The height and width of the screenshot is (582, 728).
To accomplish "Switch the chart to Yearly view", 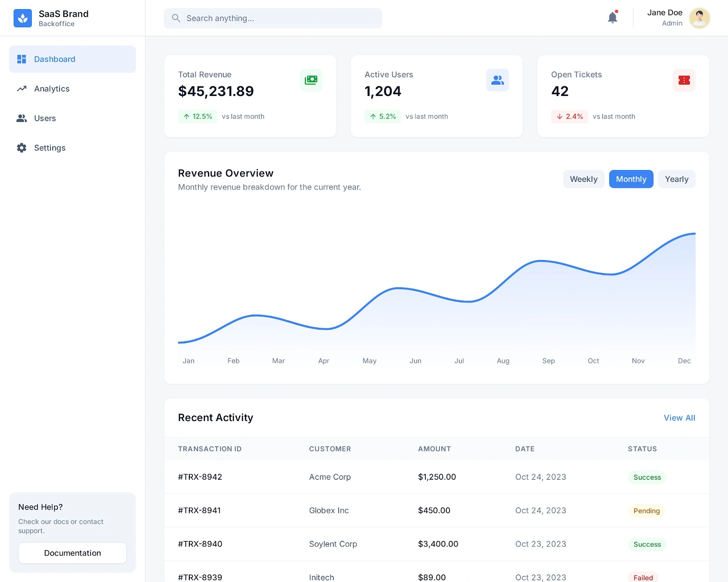I will click(x=676, y=179).
